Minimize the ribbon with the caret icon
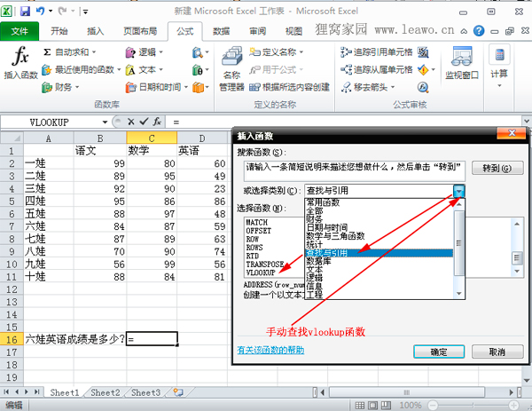 464,31
